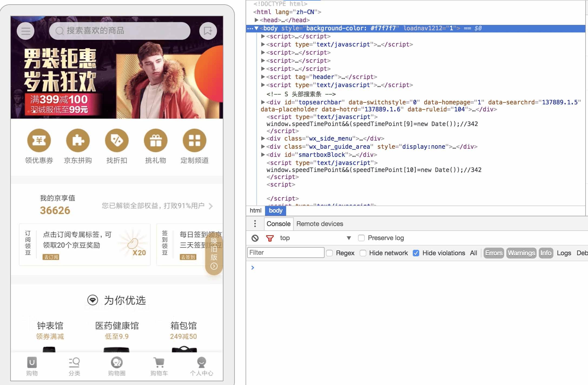Open 挑礼物 gift icon
The width and height of the screenshot is (588, 385).
tap(156, 140)
